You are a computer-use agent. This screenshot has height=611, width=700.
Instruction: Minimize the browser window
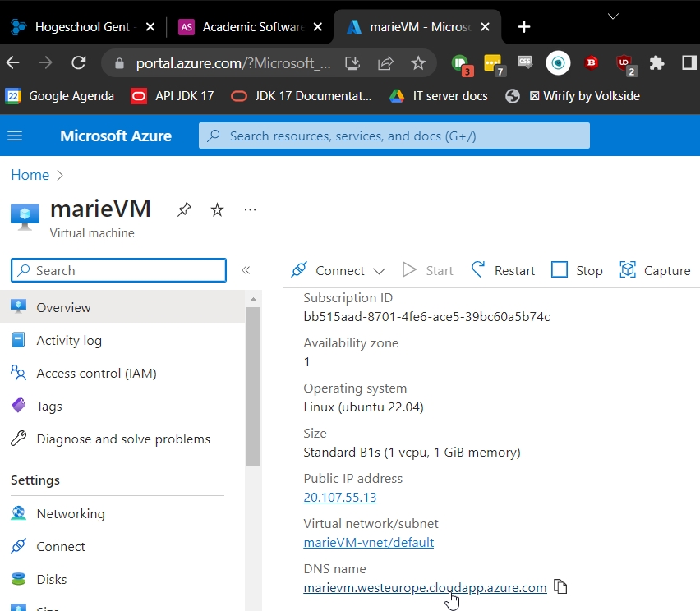[659, 16]
